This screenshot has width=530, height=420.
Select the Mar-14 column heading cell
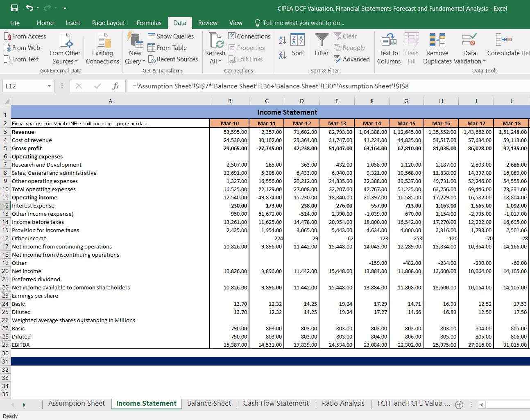tap(372, 123)
